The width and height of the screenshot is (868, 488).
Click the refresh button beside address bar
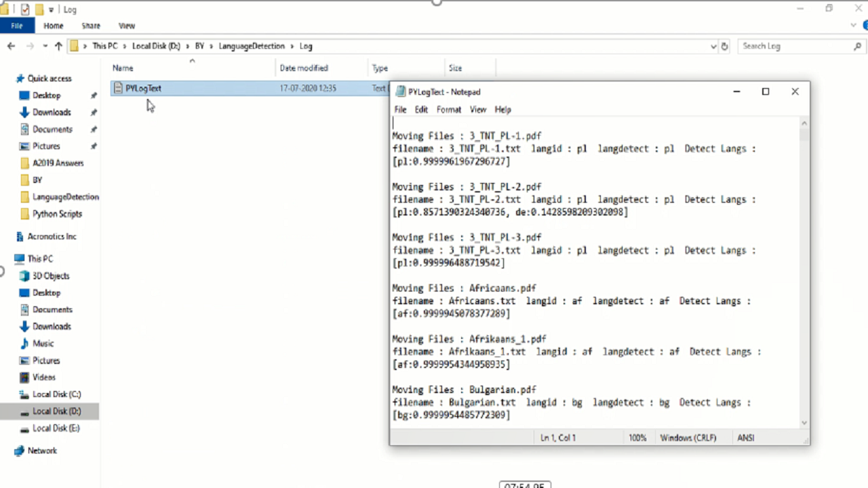point(724,46)
